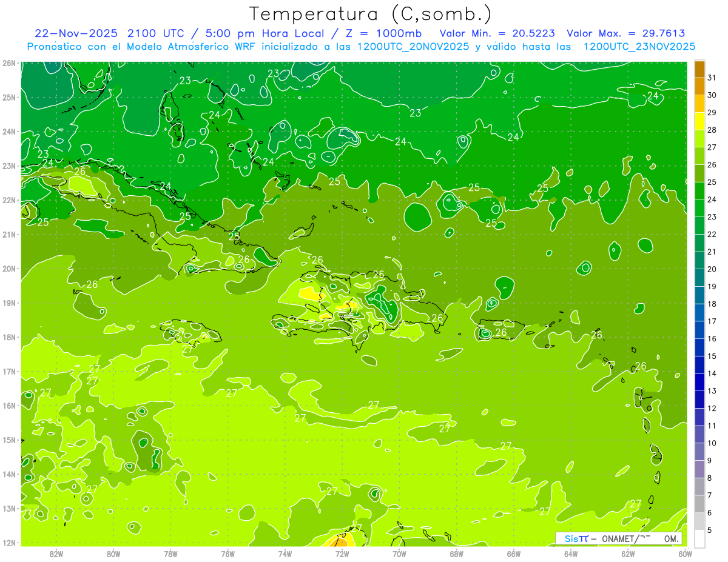Click the light lime scale segment between 27 and 28
728x562 pixels.
tap(699, 138)
